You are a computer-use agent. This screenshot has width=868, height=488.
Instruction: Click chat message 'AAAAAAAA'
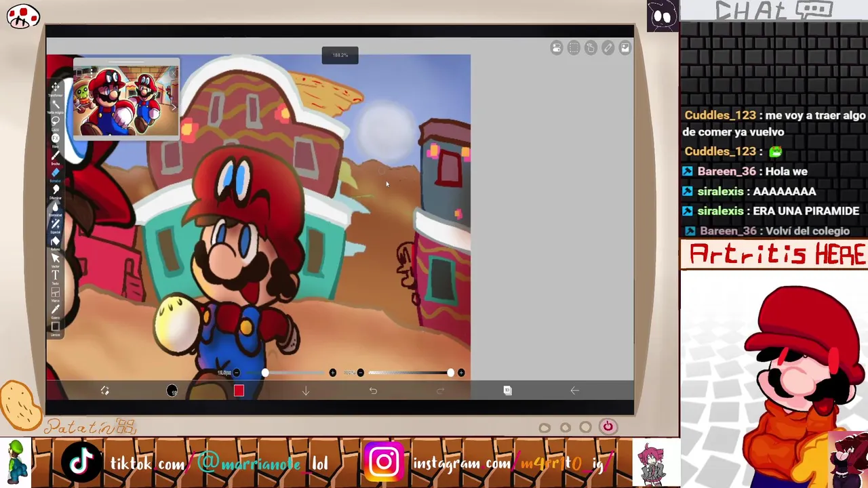(783, 192)
